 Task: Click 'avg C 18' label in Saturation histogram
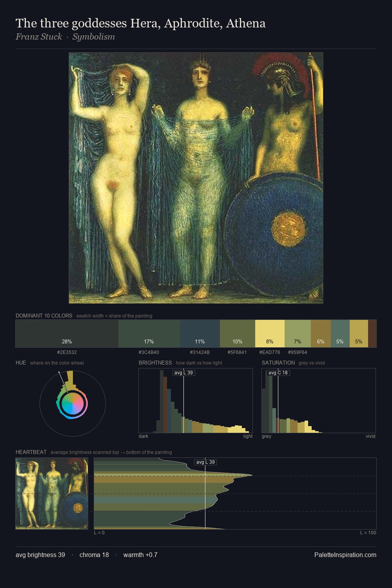pyautogui.click(x=278, y=373)
